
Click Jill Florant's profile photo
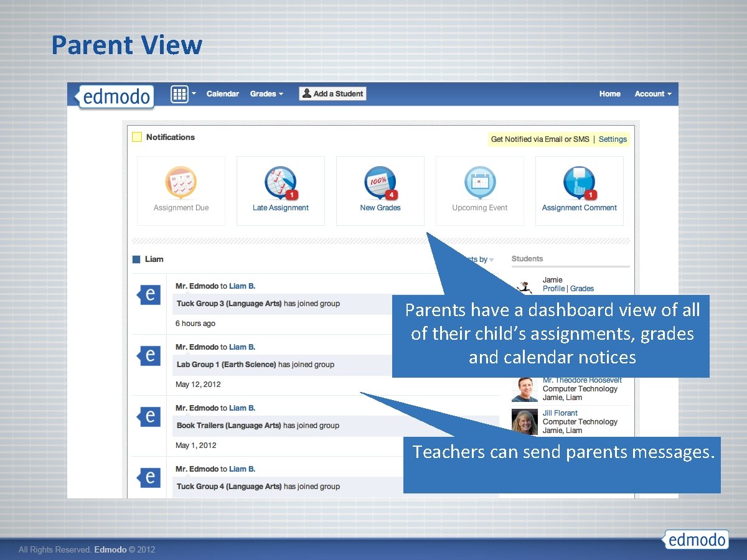(x=525, y=422)
